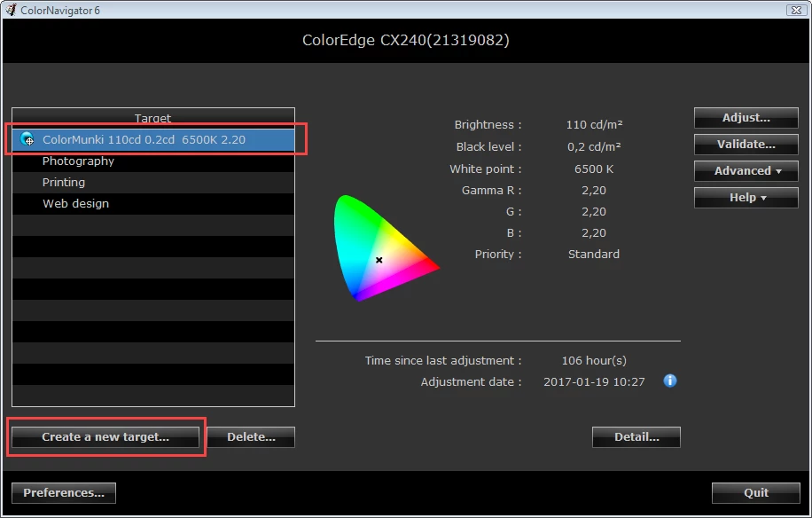Click the ColorEdge CX240(21319082) monitor title
This screenshot has width=812, height=518.
(405, 41)
